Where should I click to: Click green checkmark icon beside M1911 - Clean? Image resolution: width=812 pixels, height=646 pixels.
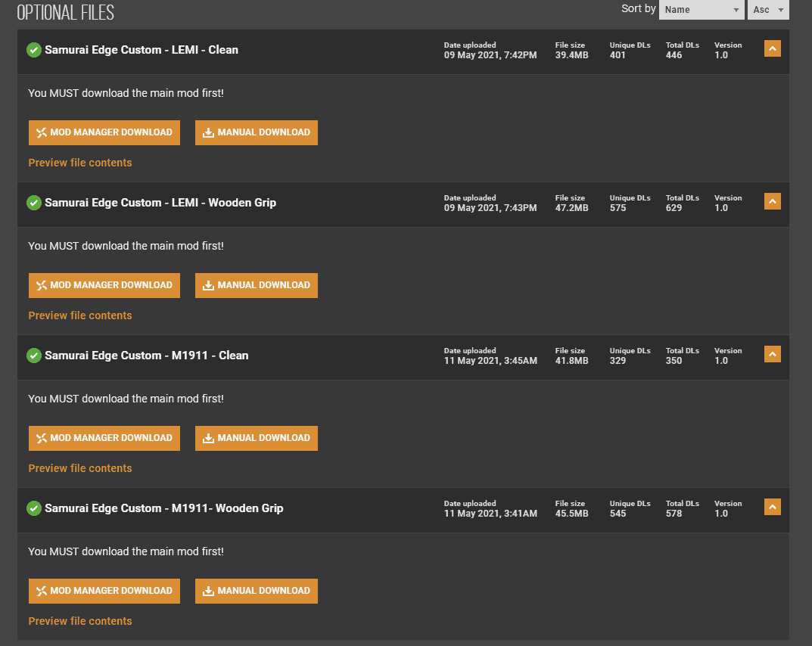[x=34, y=356]
